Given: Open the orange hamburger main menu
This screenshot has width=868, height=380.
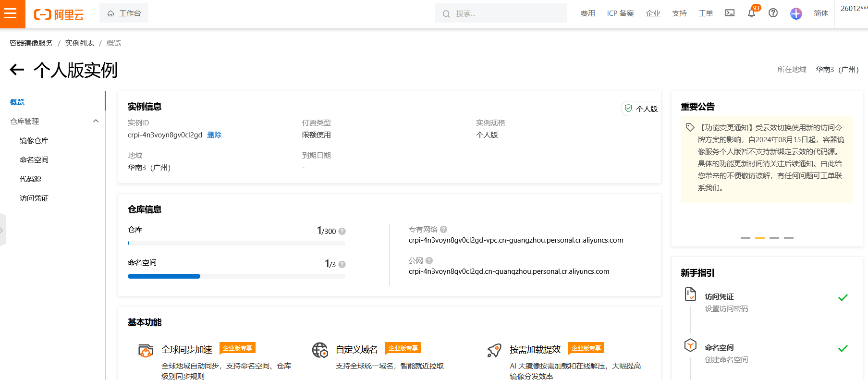Looking at the screenshot, I should pos(11,13).
